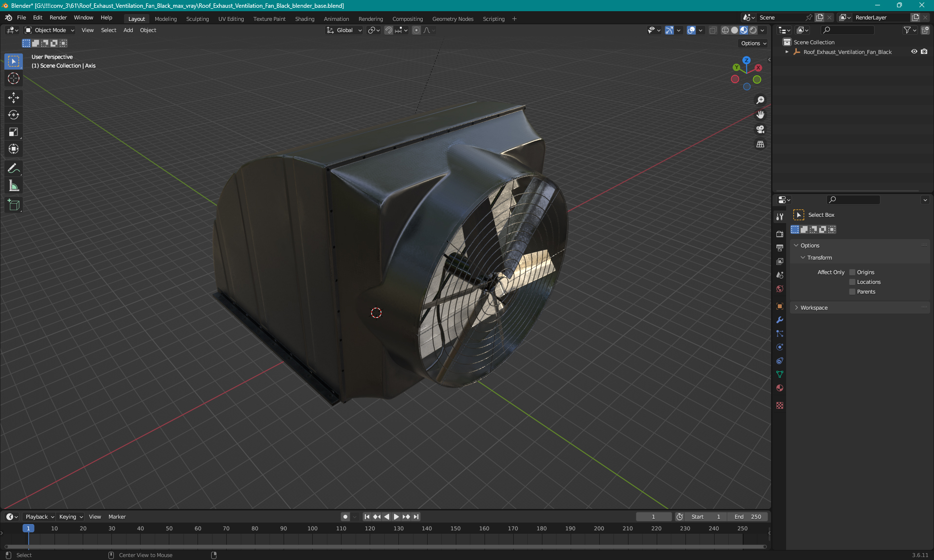Choose the Select Box tool in toolbar
This screenshot has height=560, width=934.
click(x=14, y=61)
